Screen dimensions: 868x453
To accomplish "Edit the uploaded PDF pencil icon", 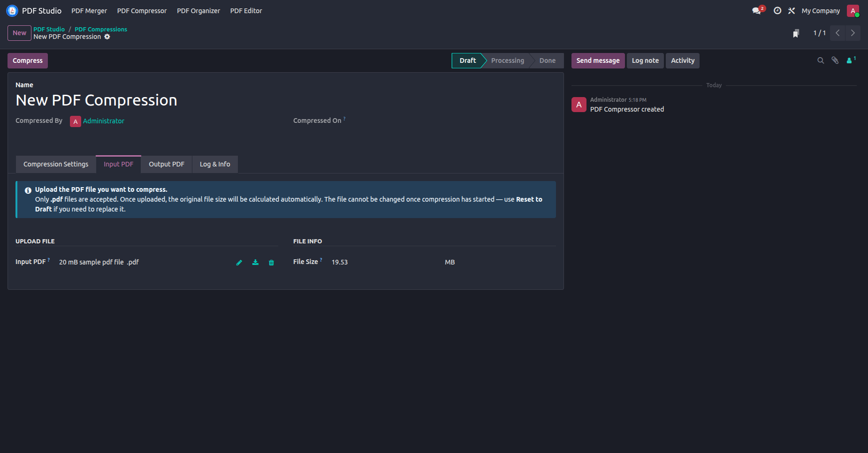I will [x=239, y=263].
